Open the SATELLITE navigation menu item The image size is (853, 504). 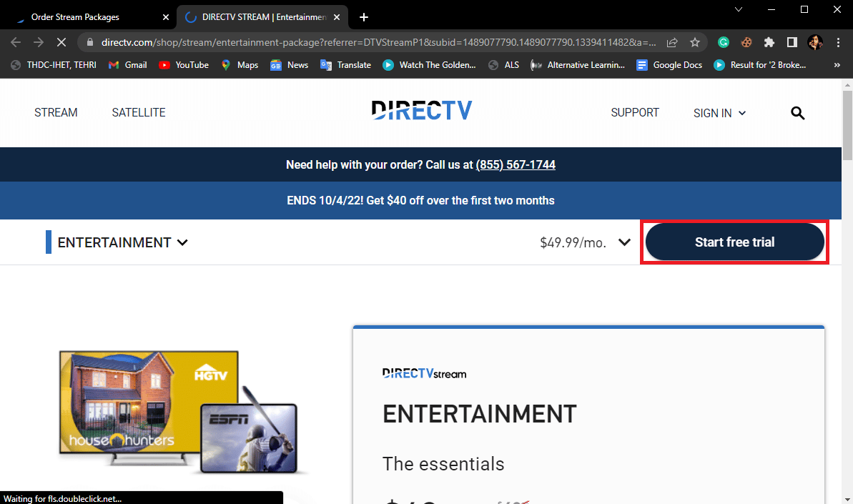(x=139, y=113)
